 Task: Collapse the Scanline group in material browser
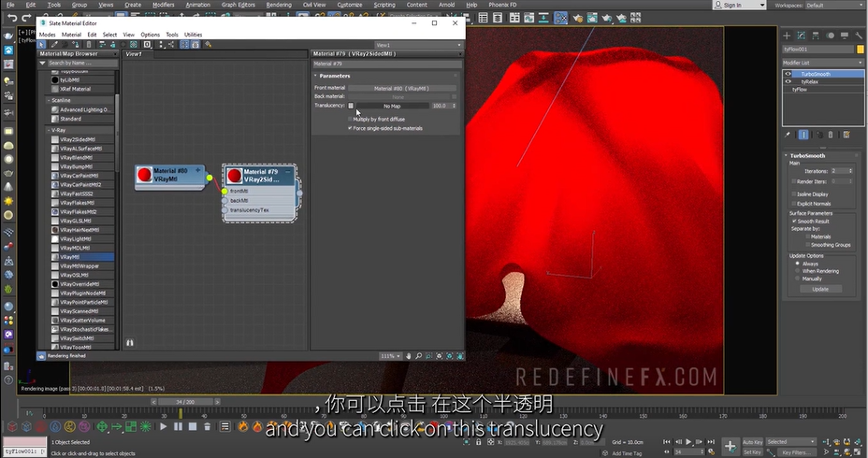(x=48, y=100)
